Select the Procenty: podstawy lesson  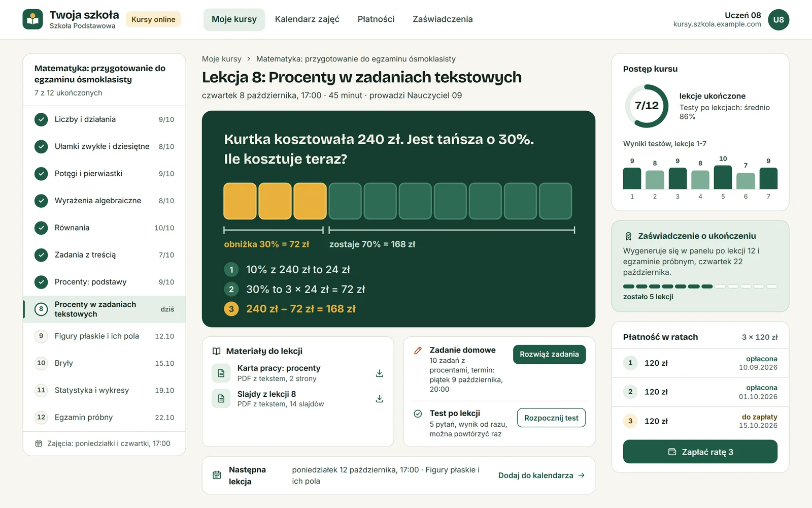coord(105,282)
